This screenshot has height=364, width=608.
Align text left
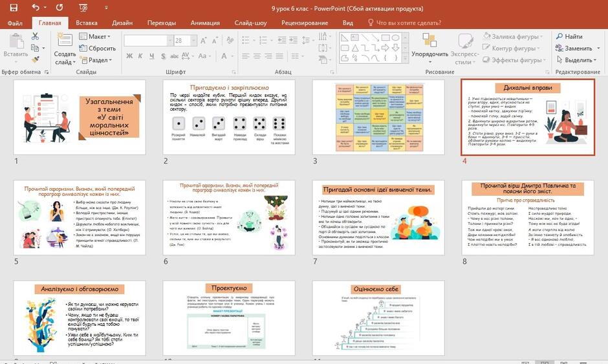[245, 56]
